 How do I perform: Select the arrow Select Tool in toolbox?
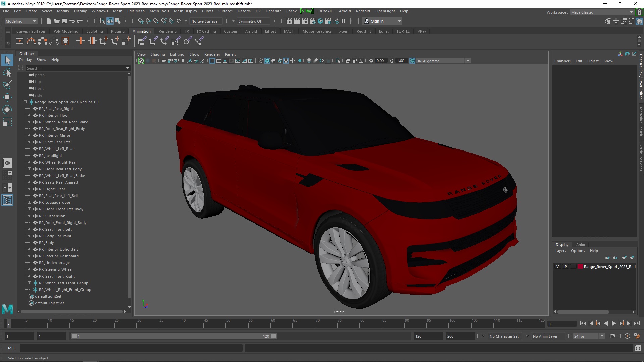[7, 60]
